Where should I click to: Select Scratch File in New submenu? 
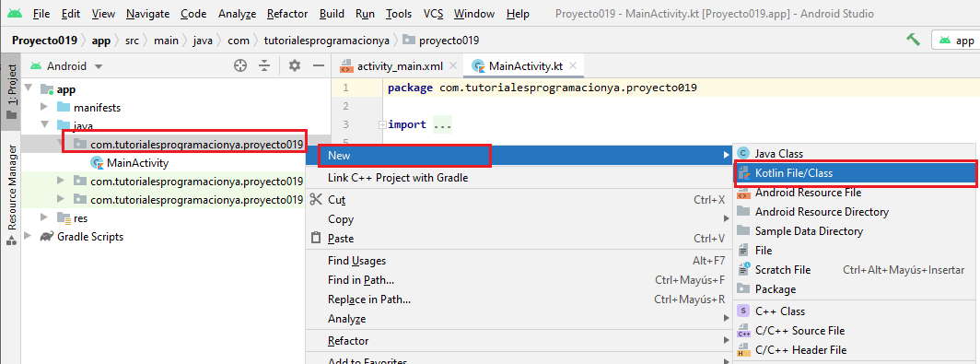tap(856, 270)
